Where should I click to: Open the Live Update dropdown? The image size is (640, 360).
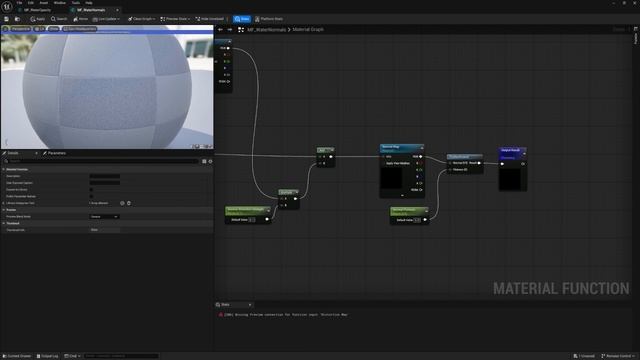pyautogui.click(x=106, y=19)
